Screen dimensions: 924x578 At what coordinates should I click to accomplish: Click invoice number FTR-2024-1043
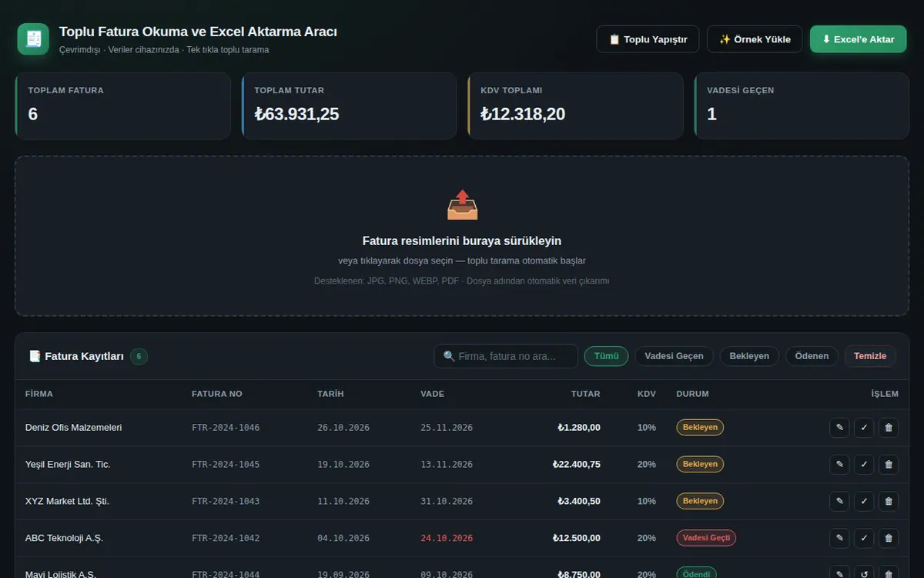pos(226,502)
